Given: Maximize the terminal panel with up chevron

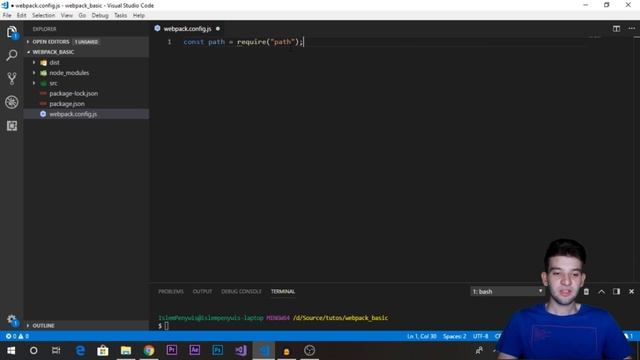Looking at the screenshot, I should coord(601,291).
